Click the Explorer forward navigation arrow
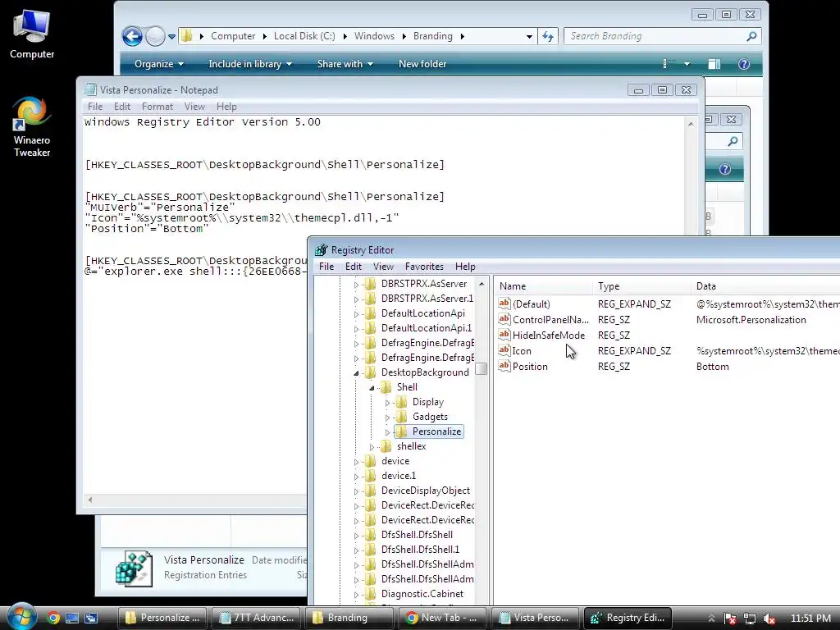Viewport: 840px width, 630px height. pyautogui.click(x=155, y=36)
